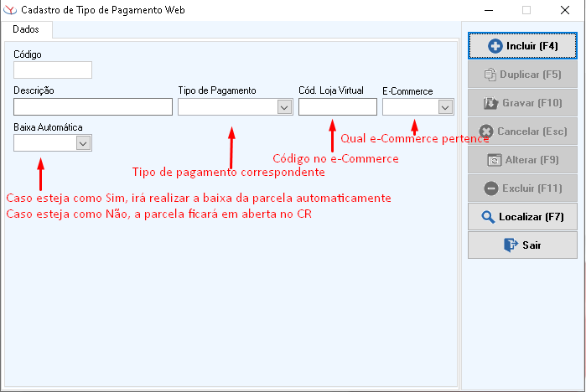Expand the Baixa Automática dropdown arrow
The width and height of the screenshot is (586, 392).
click(83, 143)
